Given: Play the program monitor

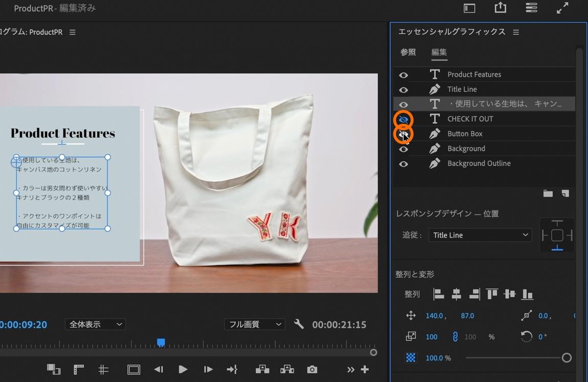Looking at the screenshot, I should coord(182,370).
